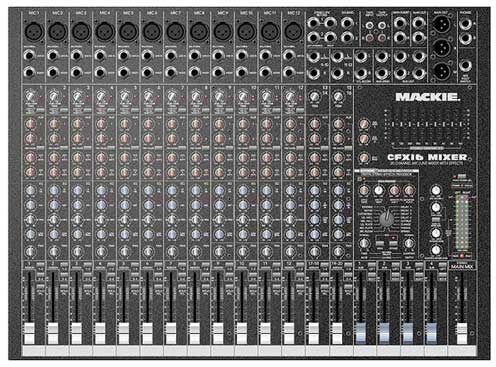Click the large effects preset selector knob
Image resolution: width=496 pixels, height=367 pixels.
pos(387,219)
